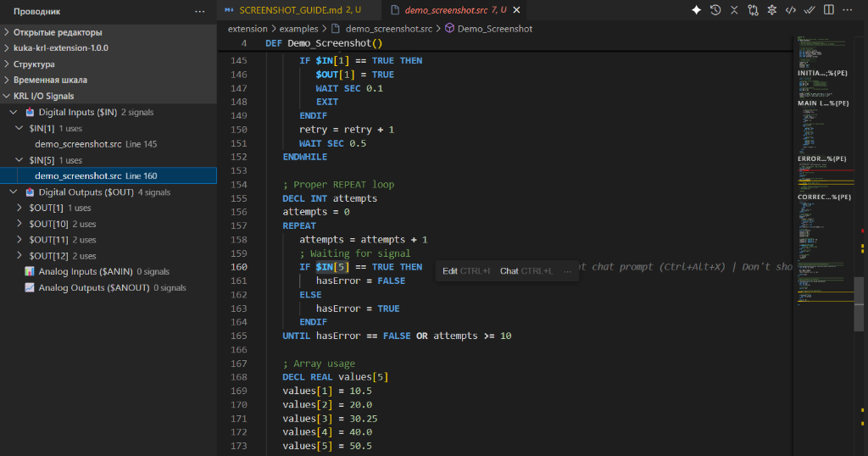This screenshot has width=868, height=456.
Task: Jump to ERROR… section in the minimap
Action: coord(822,158)
